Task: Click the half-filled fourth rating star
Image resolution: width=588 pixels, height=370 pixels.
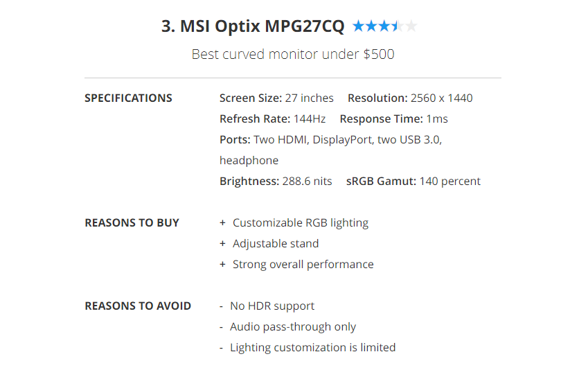Action: pyautogui.click(x=398, y=27)
